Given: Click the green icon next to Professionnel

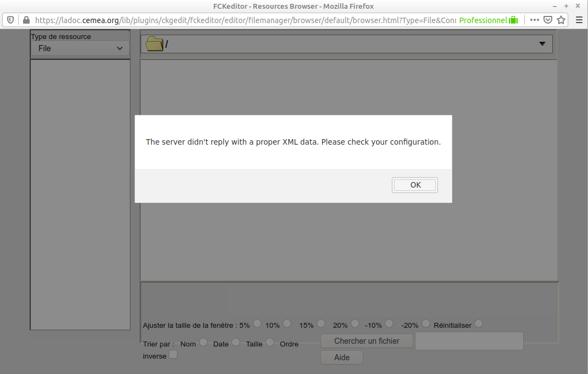Looking at the screenshot, I should [514, 20].
